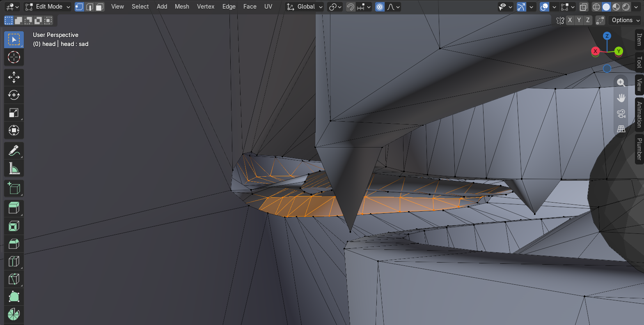Pick the Poly Build tool
644x325 pixels.
click(14, 297)
